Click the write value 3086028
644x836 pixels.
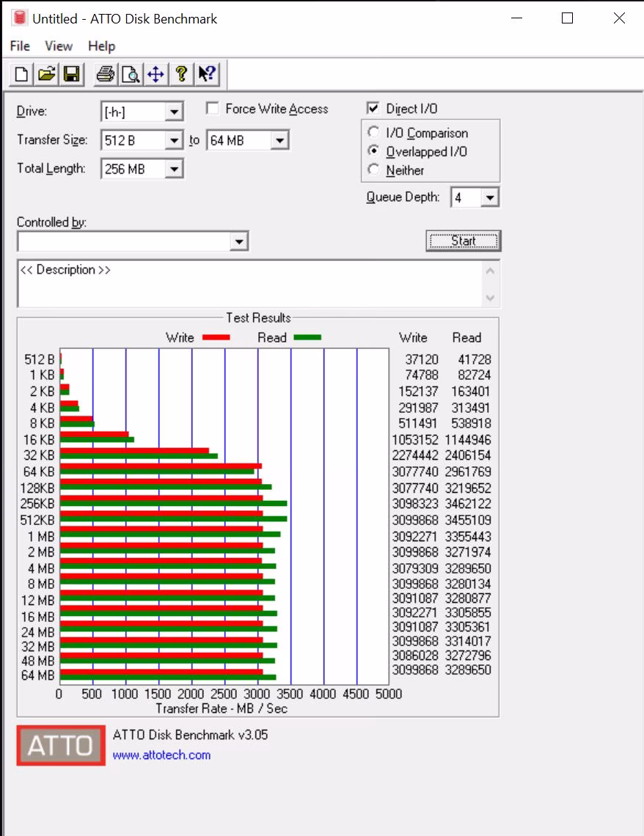(415, 656)
